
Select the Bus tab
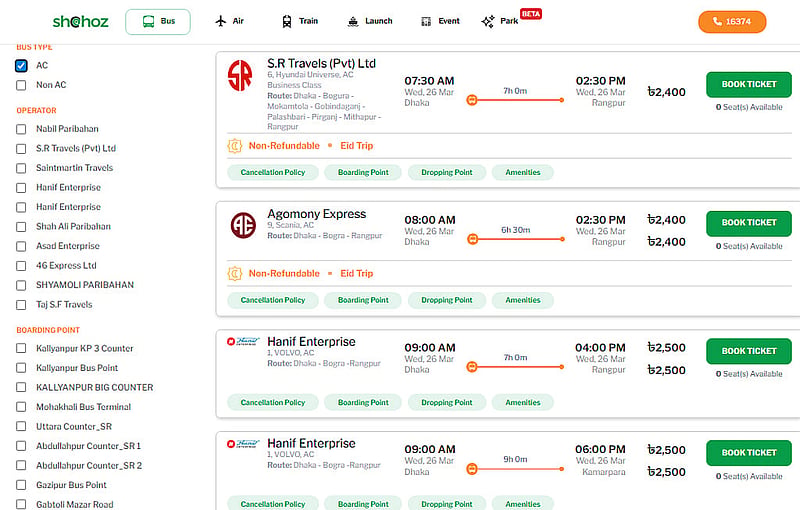click(x=158, y=21)
